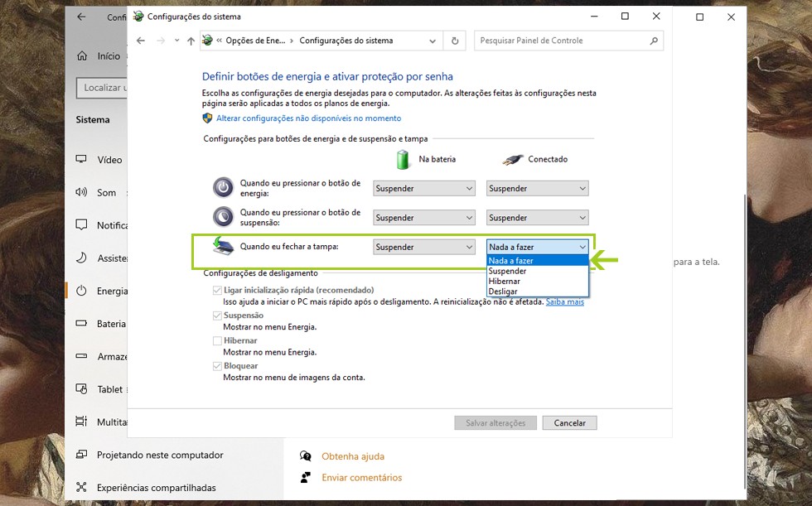Click the Obtenha ajuda help icon
Viewport: 812px width, 506px height.
(x=306, y=456)
